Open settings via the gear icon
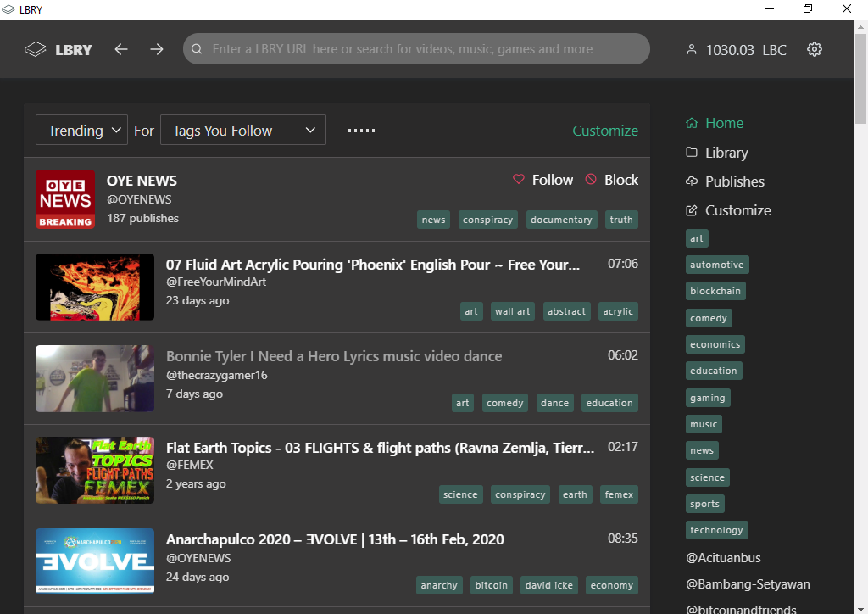Image resolution: width=868 pixels, height=614 pixels. coord(815,49)
